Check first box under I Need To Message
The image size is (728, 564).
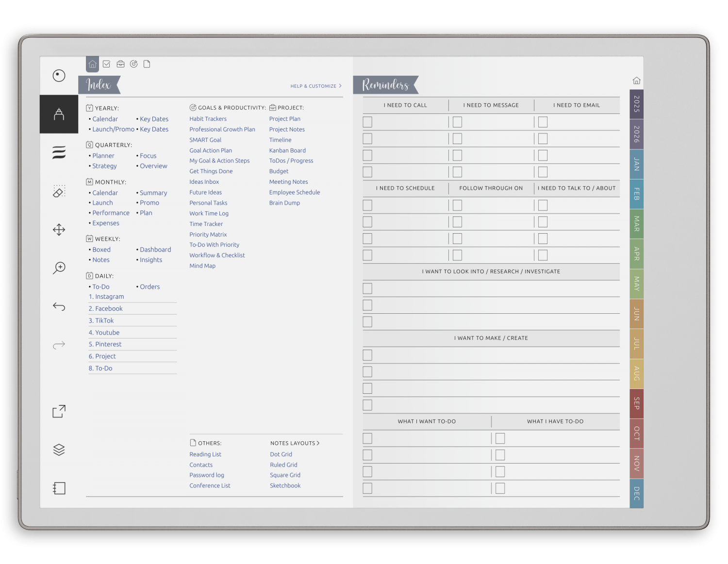[x=457, y=122]
